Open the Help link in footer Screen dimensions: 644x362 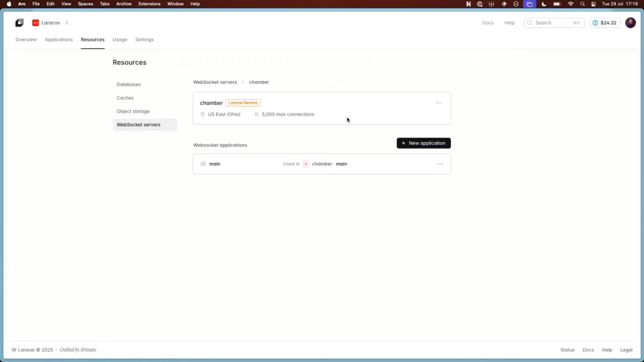coord(607,350)
